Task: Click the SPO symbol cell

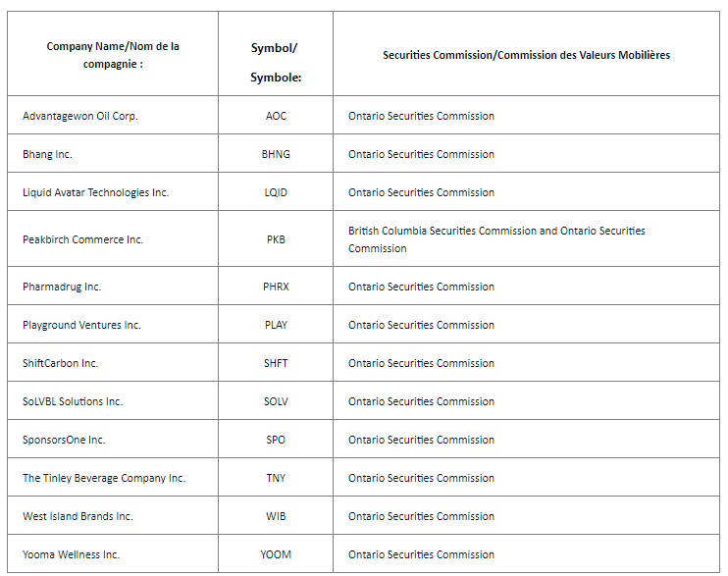Action: pyautogui.click(x=276, y=440)
